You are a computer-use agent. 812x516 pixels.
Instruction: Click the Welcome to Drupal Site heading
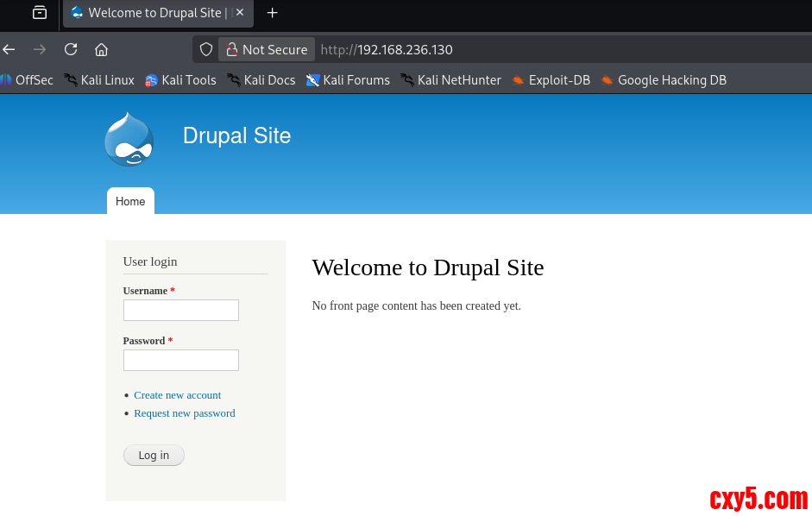tap(428, 267)
